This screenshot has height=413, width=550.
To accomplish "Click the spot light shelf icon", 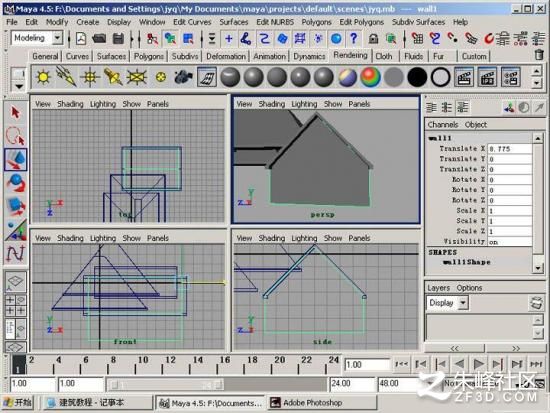I will [113, 76].
